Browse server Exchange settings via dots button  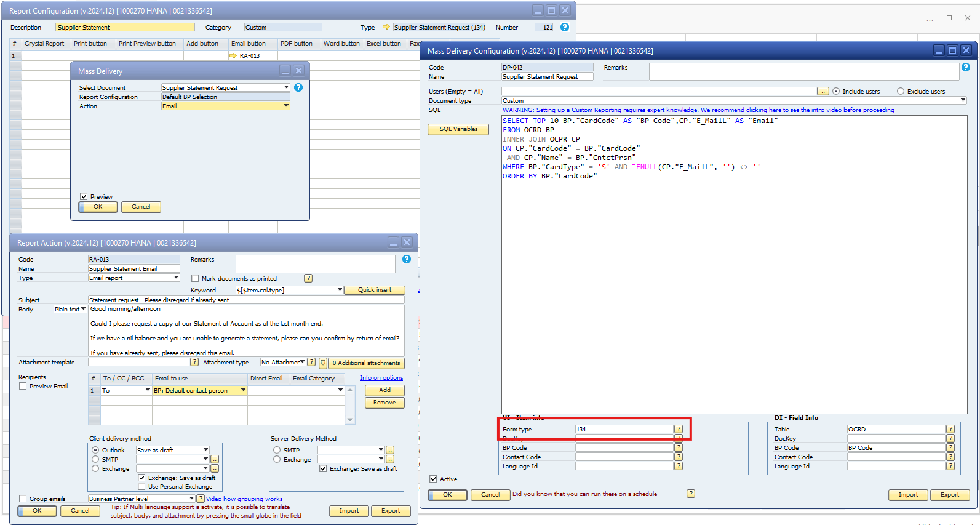[x=390, y=459]
